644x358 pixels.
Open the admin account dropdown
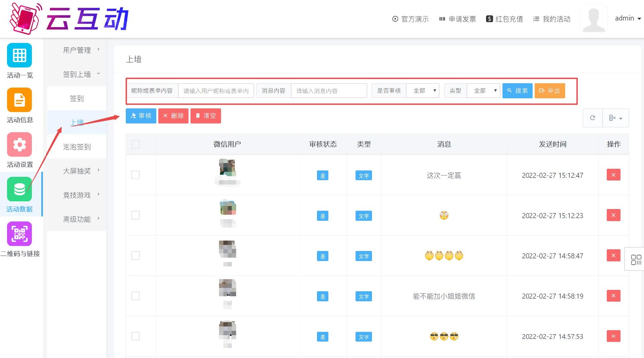[x=628, y=18]
